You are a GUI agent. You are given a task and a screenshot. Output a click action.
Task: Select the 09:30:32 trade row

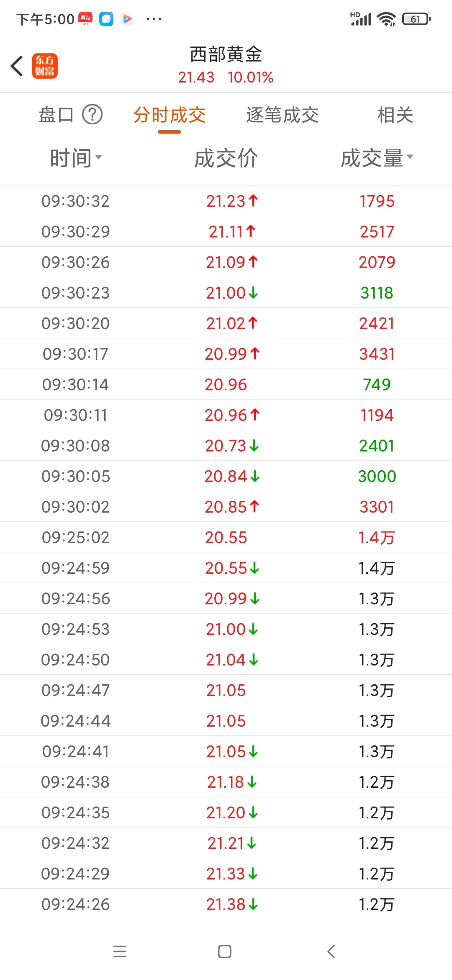tap(226, 201)
